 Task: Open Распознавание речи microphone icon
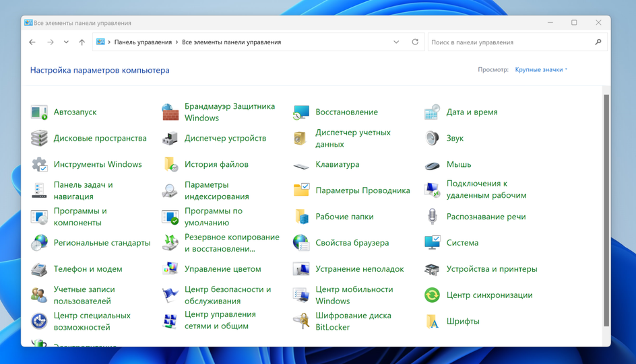pos(432,217)
